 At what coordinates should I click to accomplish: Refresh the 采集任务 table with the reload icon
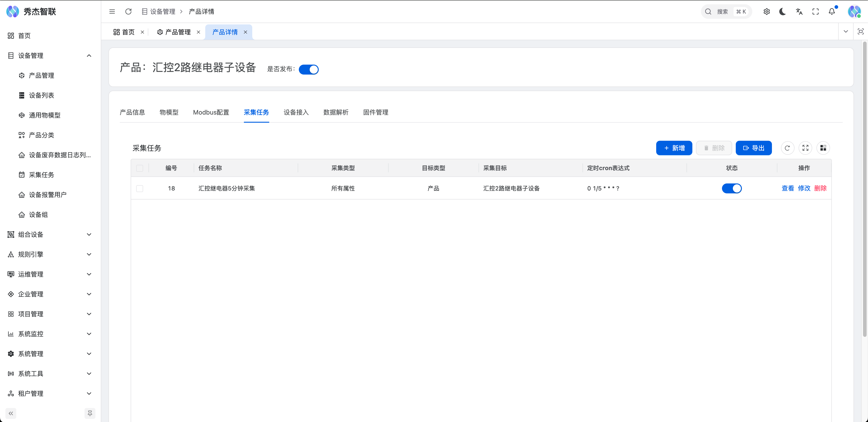click(x=788, y=148)
